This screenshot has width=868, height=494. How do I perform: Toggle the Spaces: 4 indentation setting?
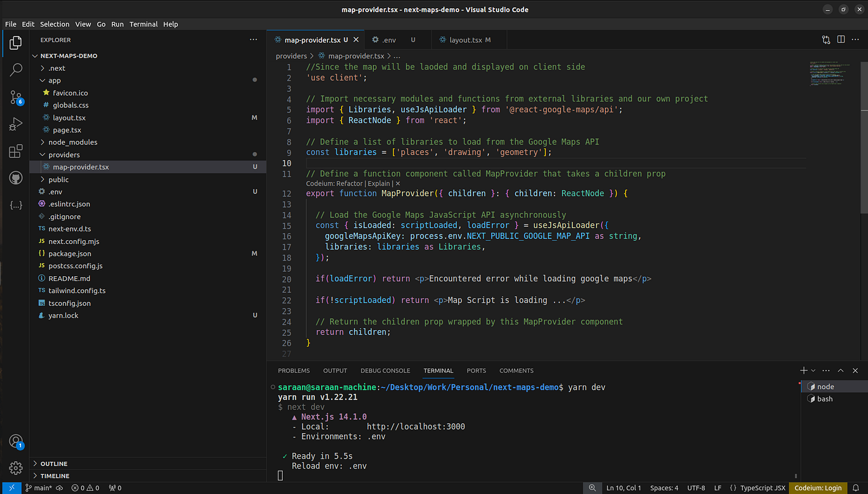664,488
